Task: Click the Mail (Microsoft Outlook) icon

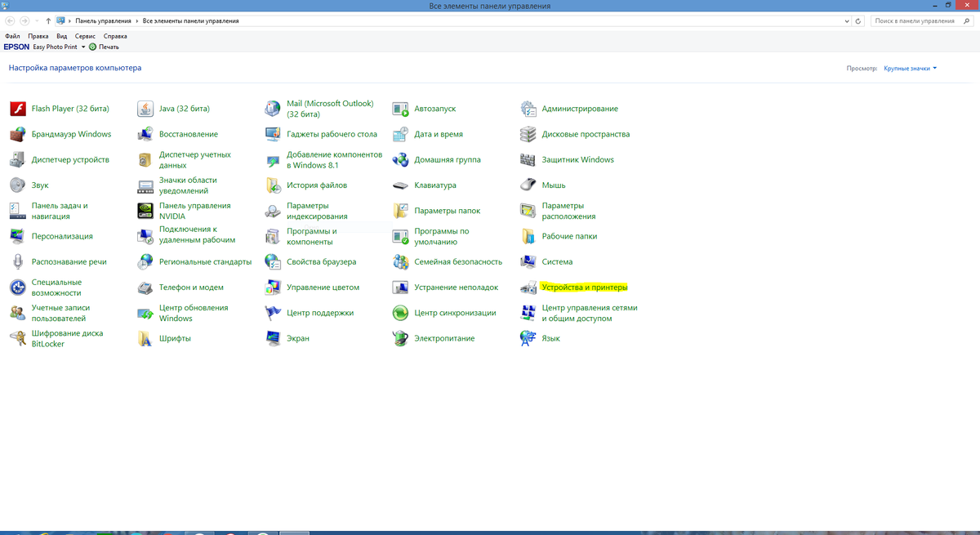Action: point(273,109)
